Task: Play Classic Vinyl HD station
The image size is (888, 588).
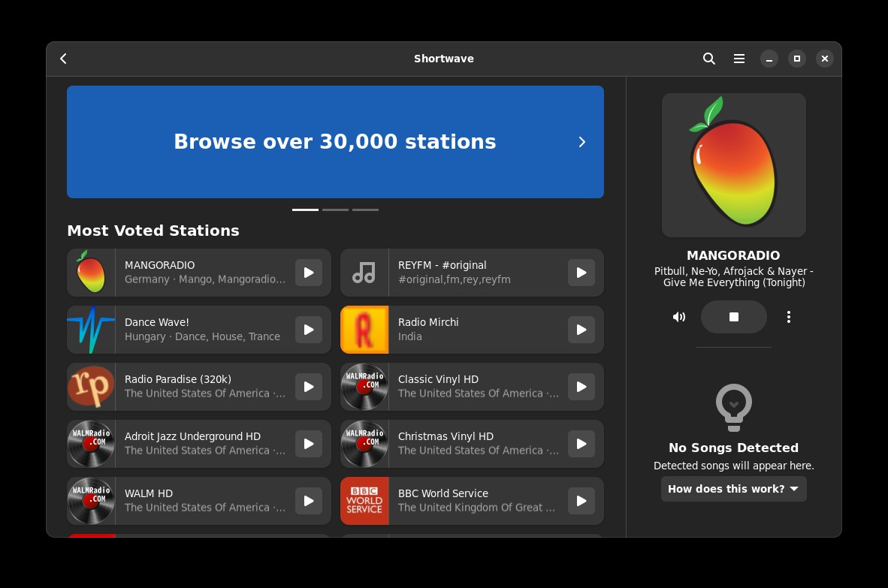Action: point(581,387)
